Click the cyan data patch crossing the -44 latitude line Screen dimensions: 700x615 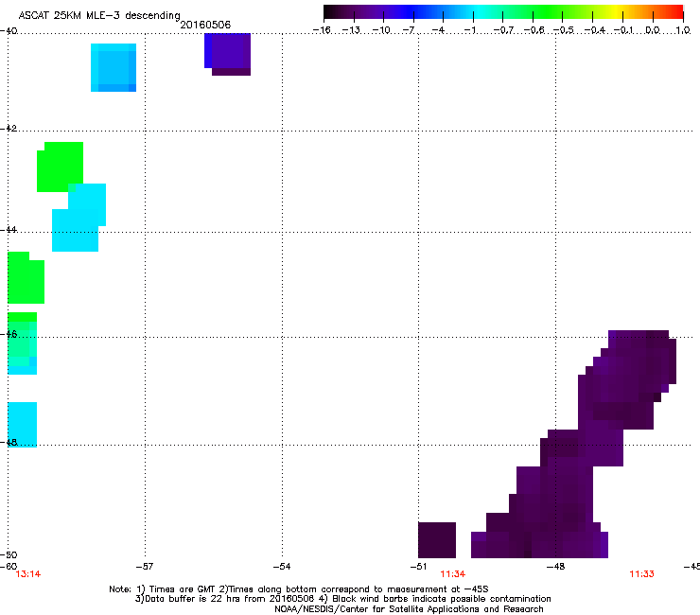79,218
